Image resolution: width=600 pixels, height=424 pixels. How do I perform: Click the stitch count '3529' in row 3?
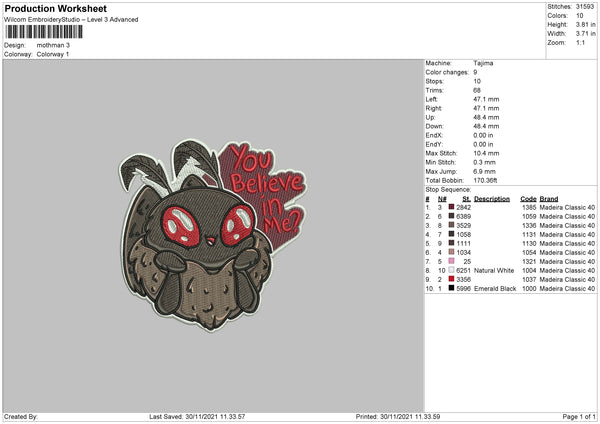tap(463, 225)
